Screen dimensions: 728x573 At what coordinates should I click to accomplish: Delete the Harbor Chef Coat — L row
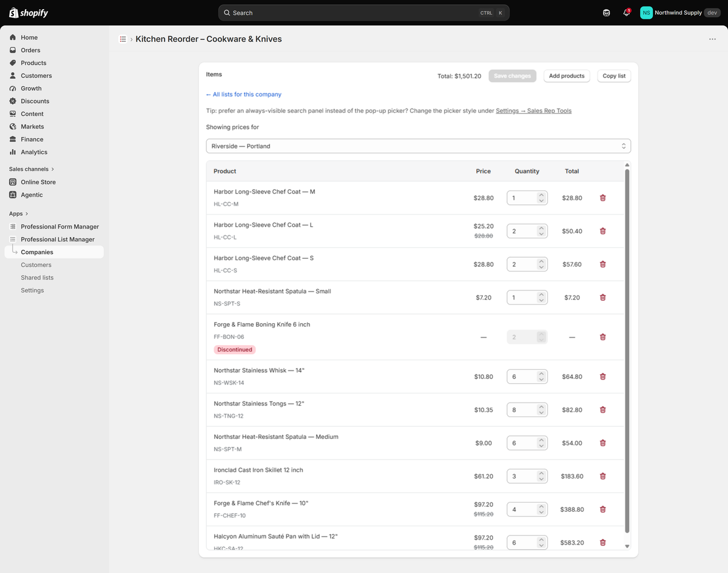point(602,231)
